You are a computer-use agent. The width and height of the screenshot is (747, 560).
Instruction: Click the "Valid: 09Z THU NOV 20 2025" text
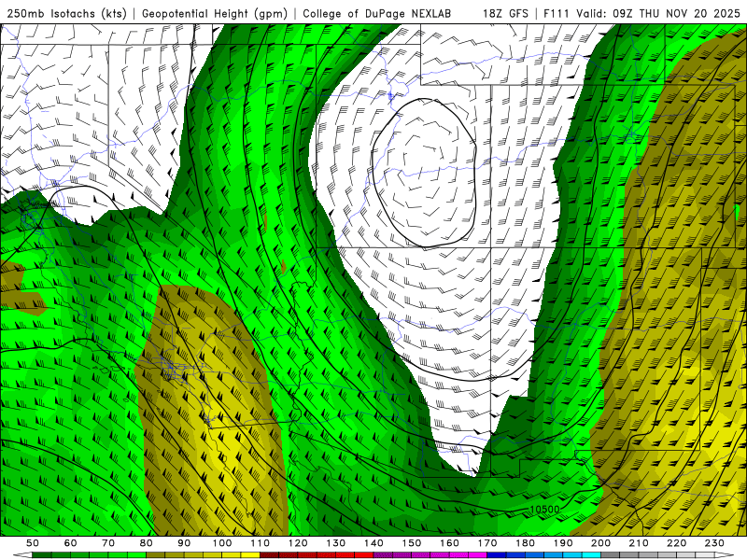click(658, 13)
